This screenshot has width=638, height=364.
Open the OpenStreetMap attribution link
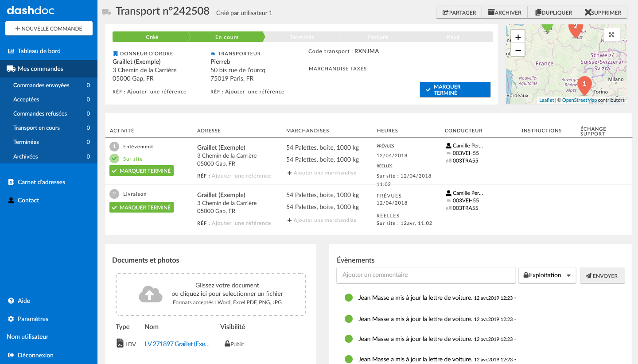[x=580, y=100]
